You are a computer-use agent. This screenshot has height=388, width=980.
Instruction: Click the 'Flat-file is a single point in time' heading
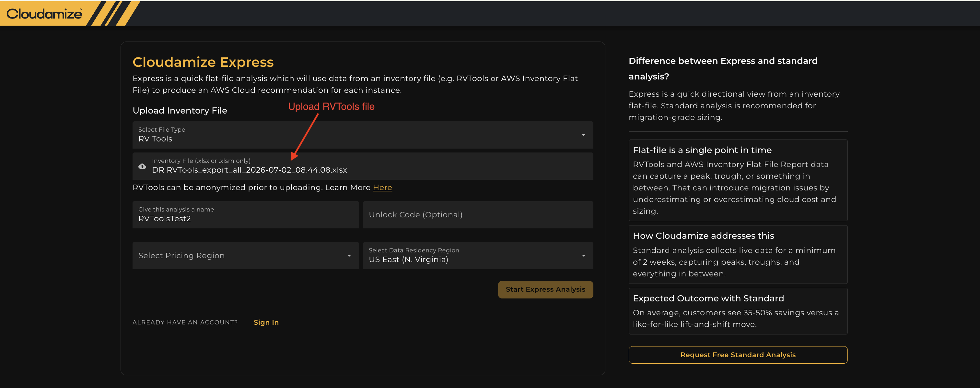(x=702, y=150)
